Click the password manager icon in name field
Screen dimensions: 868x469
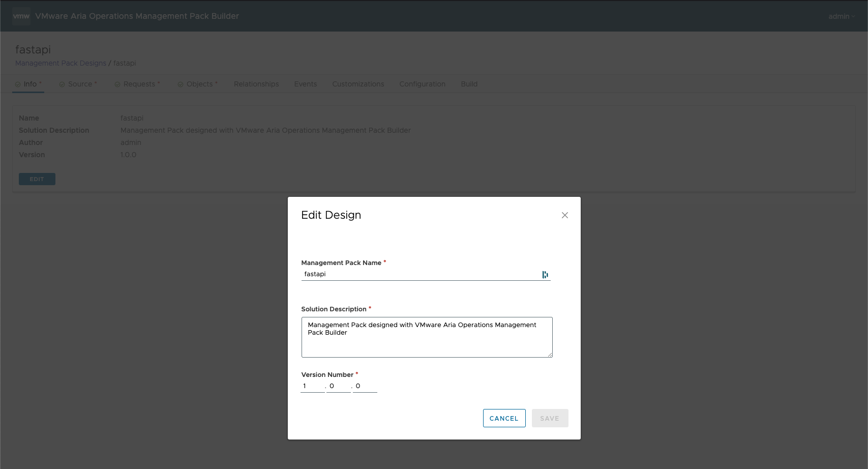coord(545,275)
